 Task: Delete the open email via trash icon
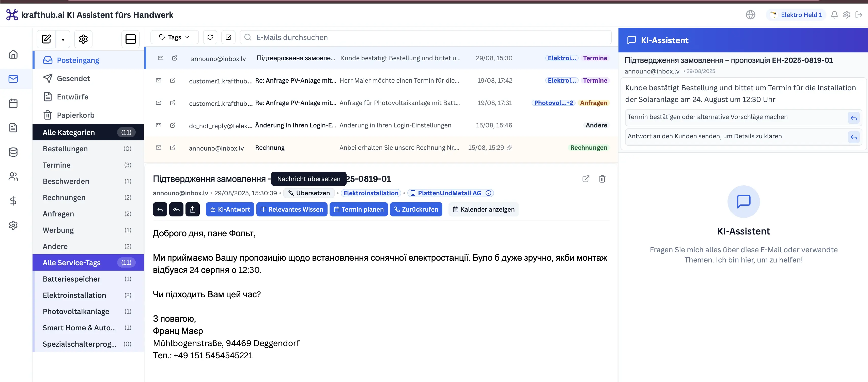point(602,179)
